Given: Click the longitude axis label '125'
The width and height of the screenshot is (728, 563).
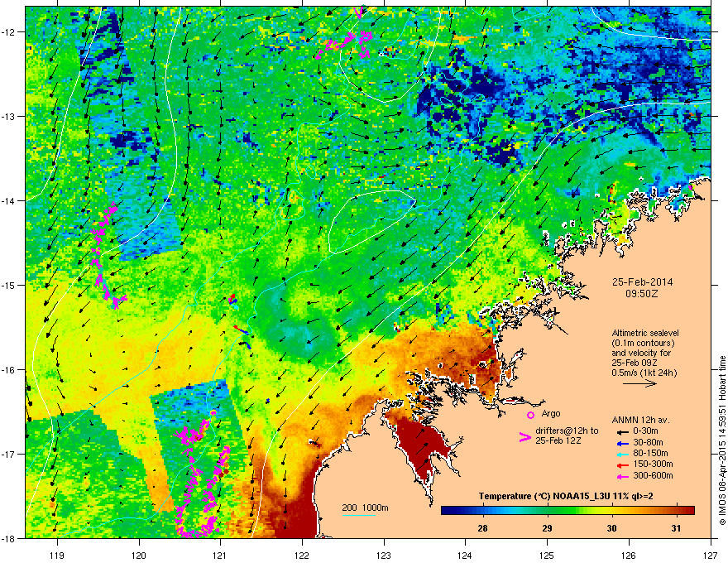Looking at the screenshot, I should coord(547,555).
